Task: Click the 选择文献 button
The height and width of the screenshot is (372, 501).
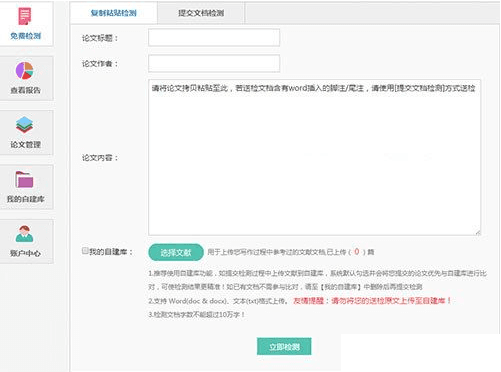Action: pyautogui.click(x=176, y=252)
